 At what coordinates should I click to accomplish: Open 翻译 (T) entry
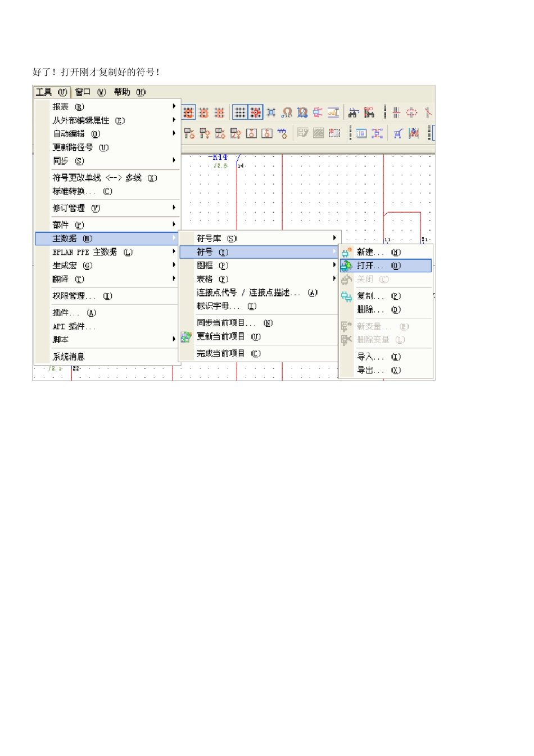tap(107, 279)
